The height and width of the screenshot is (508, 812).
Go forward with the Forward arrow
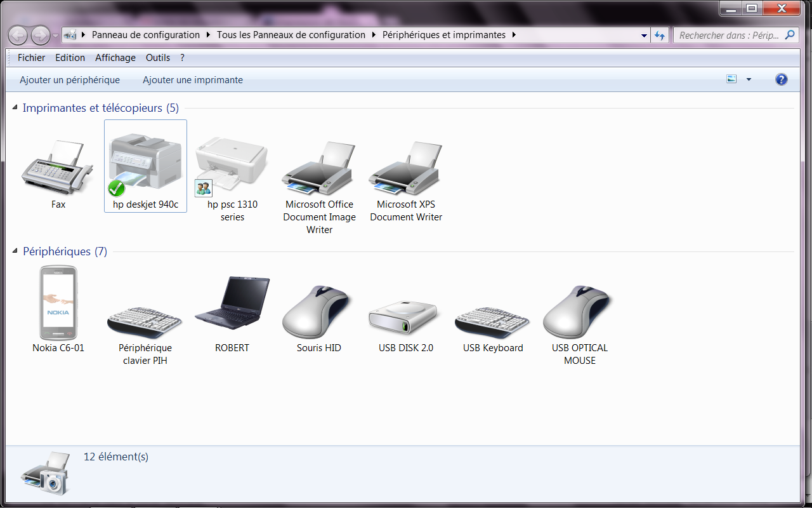click(40, 35)
